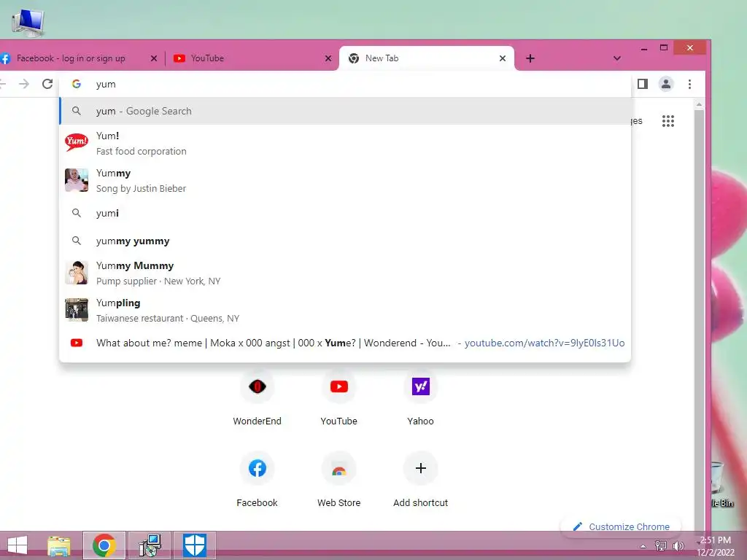The width and height of the screenshot is (747, 560).
Task: Select the 'yummy yummy' suggestion
Action: click(x=345, y=241)
